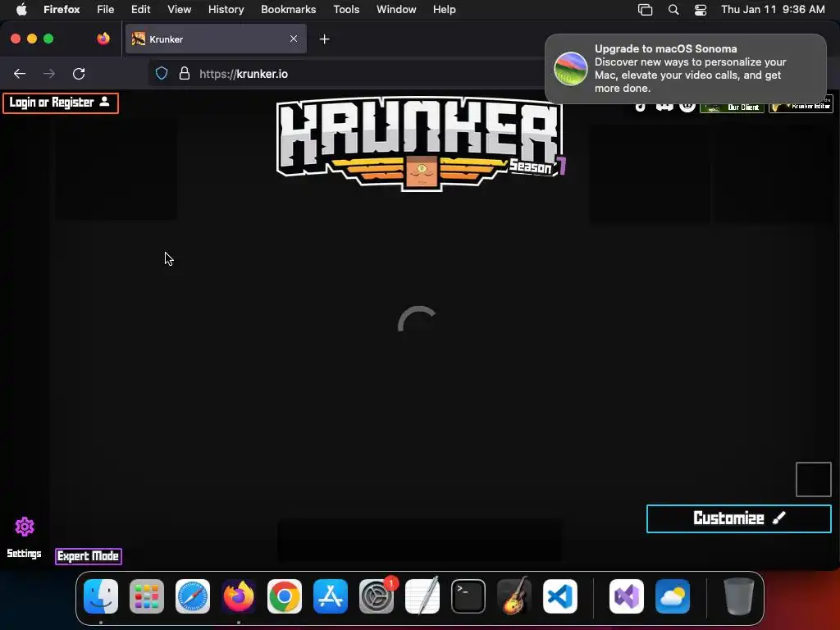Screen dimensions: 840x630
Task: Open the Tools menu
Action: (x=346, y=10)
